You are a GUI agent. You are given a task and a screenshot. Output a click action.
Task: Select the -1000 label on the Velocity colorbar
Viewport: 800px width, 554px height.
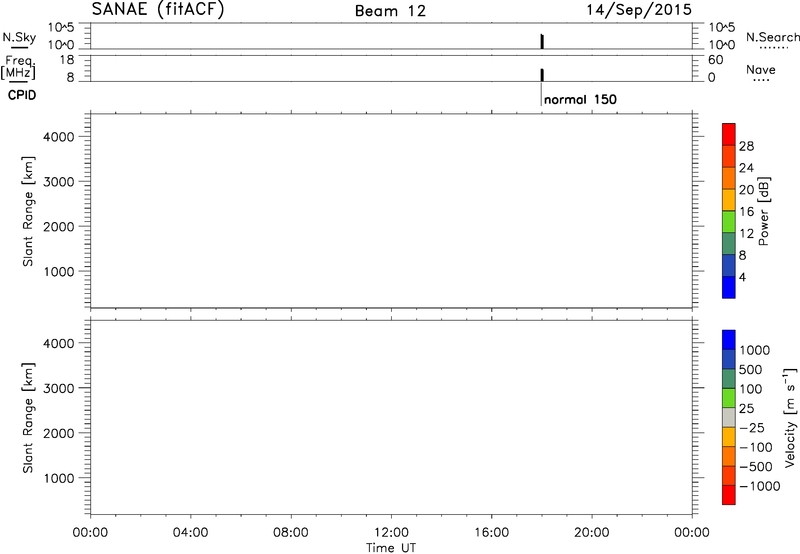coord(760,486)
